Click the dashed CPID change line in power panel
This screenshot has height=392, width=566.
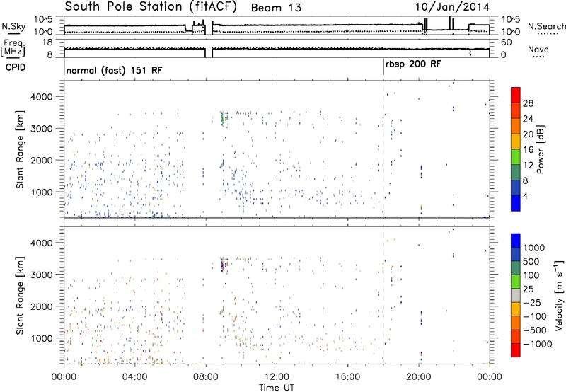[383, 149]
